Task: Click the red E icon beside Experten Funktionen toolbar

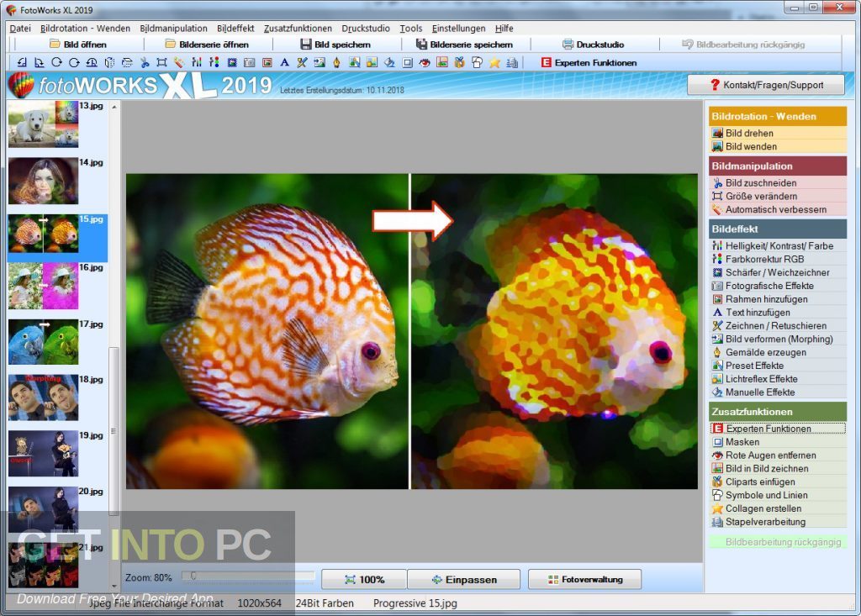Action: point(546,62)
